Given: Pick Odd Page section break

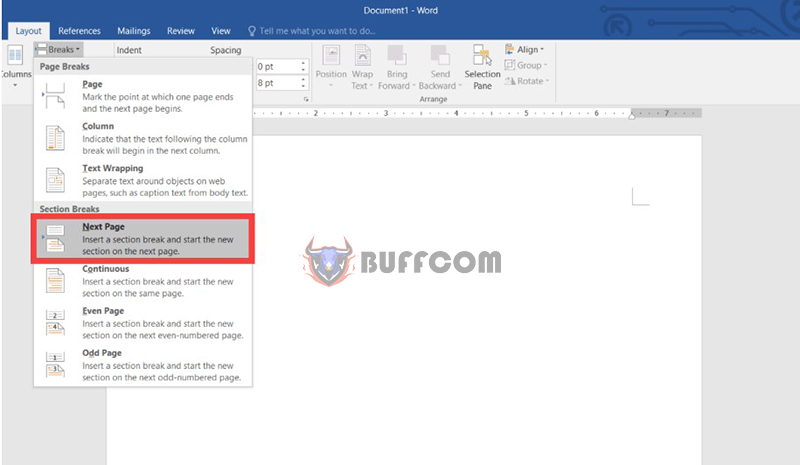Looking at the screenshot, I should 143,365.
